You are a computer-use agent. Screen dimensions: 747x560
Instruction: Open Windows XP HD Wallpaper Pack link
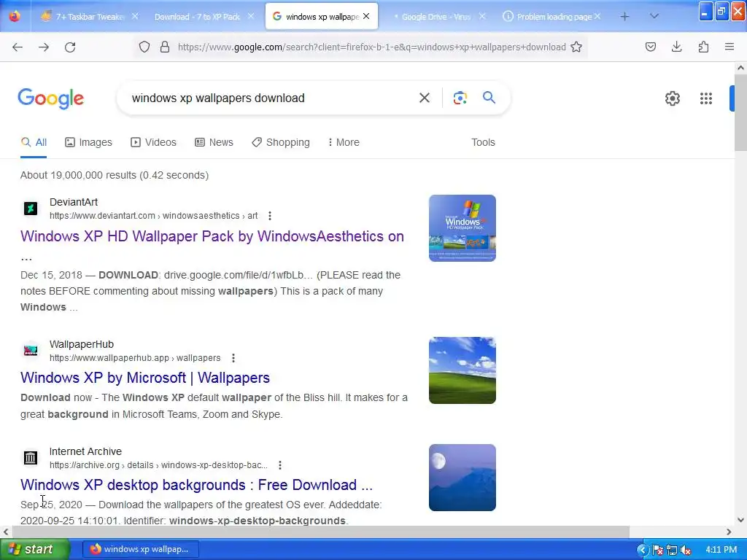[212, 236]
